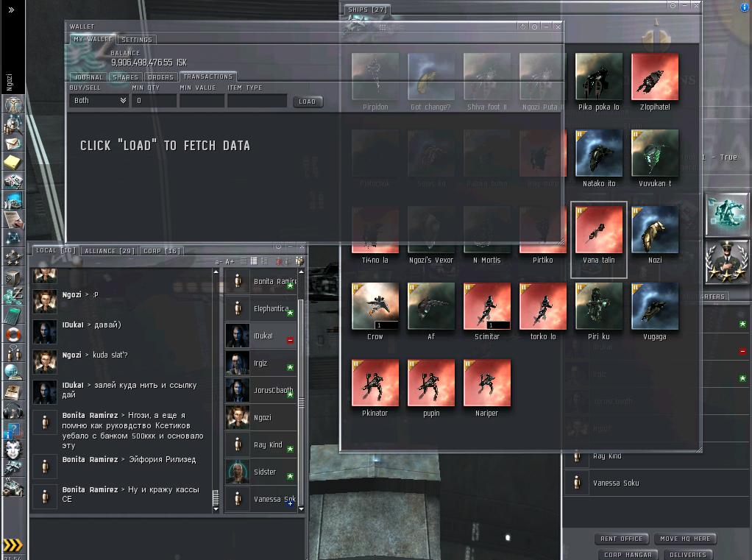Pin the Wallet window with circle icon
The height and width of the screenshot is (560, 752).
click(535, 26)
